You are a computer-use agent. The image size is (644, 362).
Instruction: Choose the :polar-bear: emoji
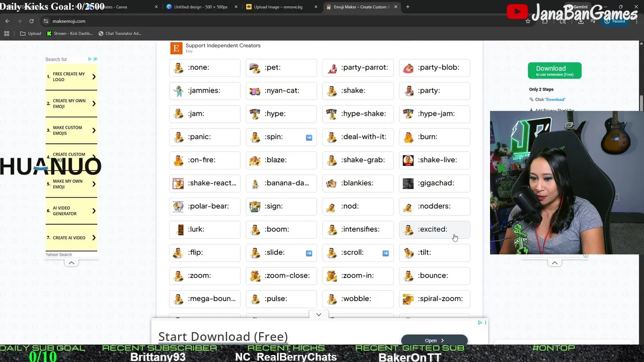[x=205, y=206]
